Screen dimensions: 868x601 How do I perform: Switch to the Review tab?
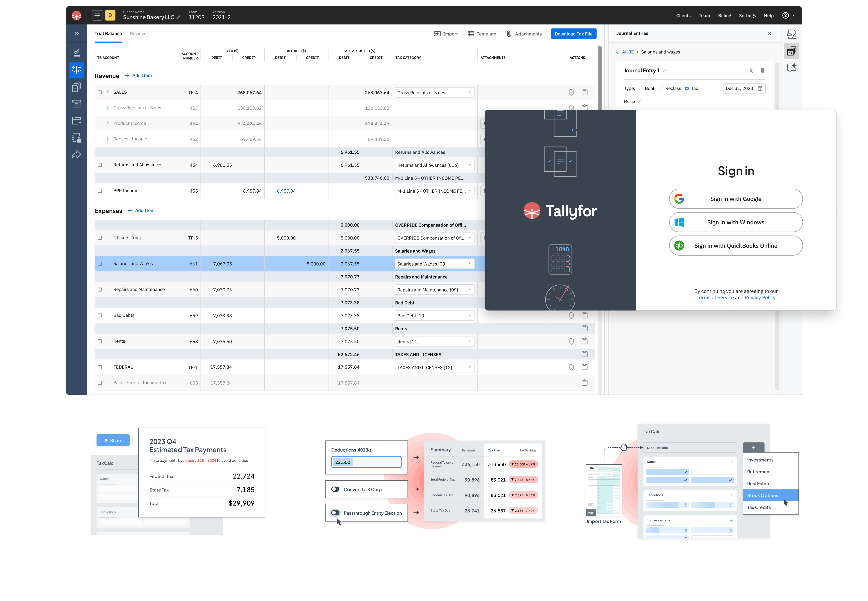point(137,33)
